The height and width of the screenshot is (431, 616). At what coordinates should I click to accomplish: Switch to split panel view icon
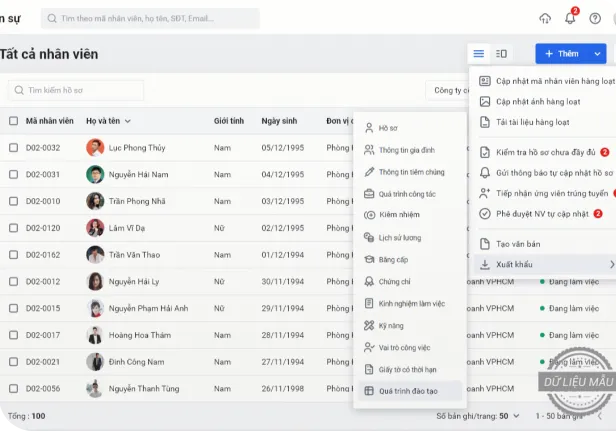pyautogui.click(x=502, y=53)
